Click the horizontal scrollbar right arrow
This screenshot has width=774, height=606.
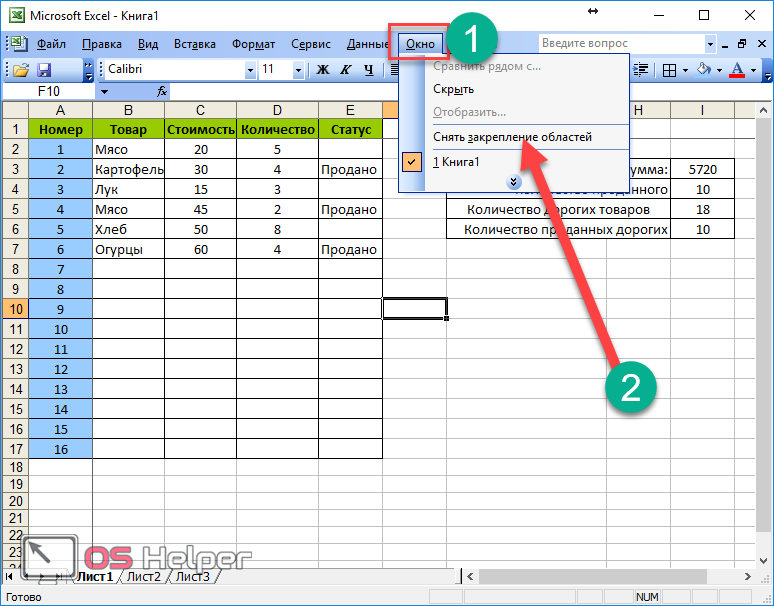point(747,576)
